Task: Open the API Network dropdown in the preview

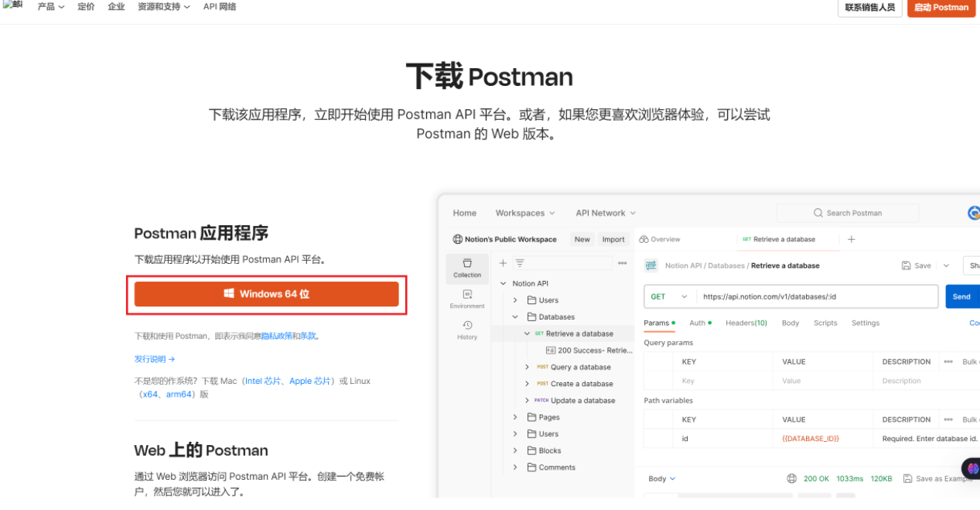Action: [x=606, y=213]
